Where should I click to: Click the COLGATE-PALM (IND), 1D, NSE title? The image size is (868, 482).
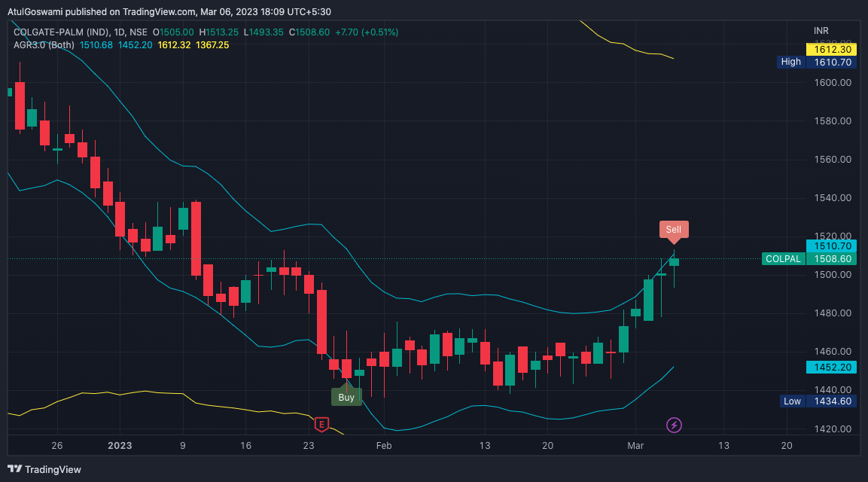tap(81, 32)
